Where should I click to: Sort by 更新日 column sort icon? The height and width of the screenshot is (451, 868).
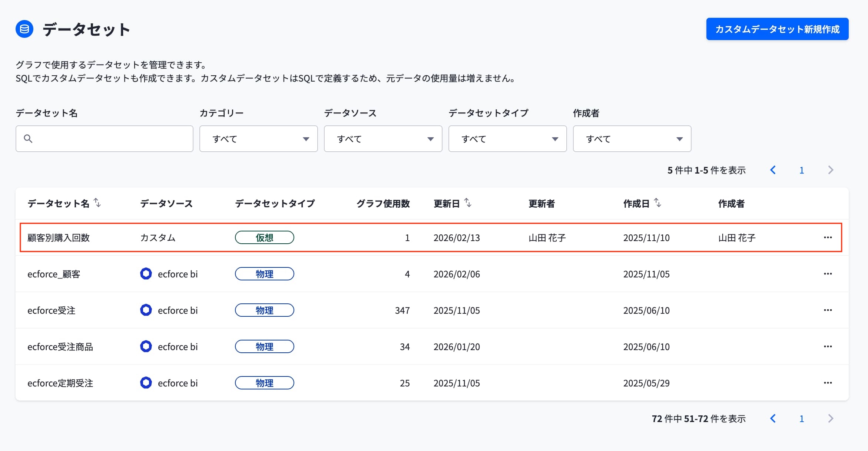tap(468, 203)
